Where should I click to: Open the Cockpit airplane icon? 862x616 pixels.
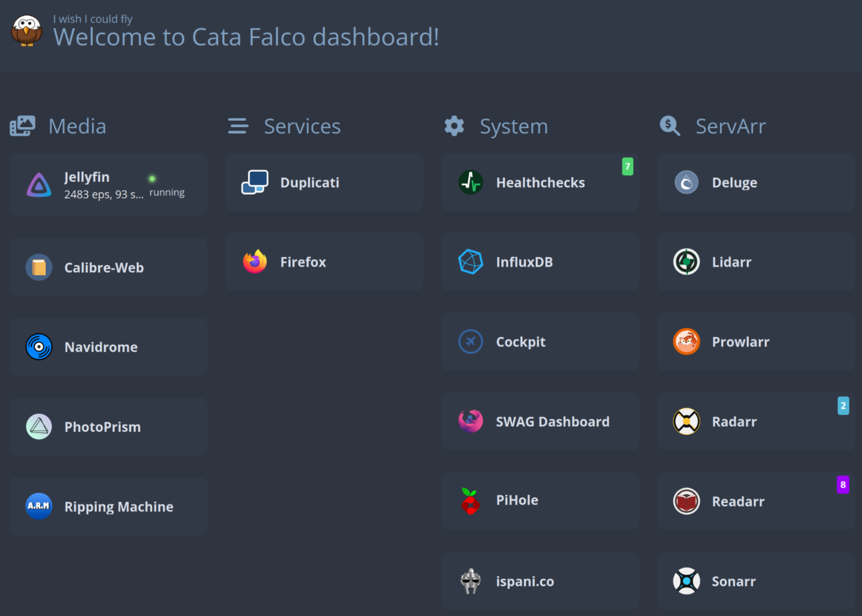point(471,342)
